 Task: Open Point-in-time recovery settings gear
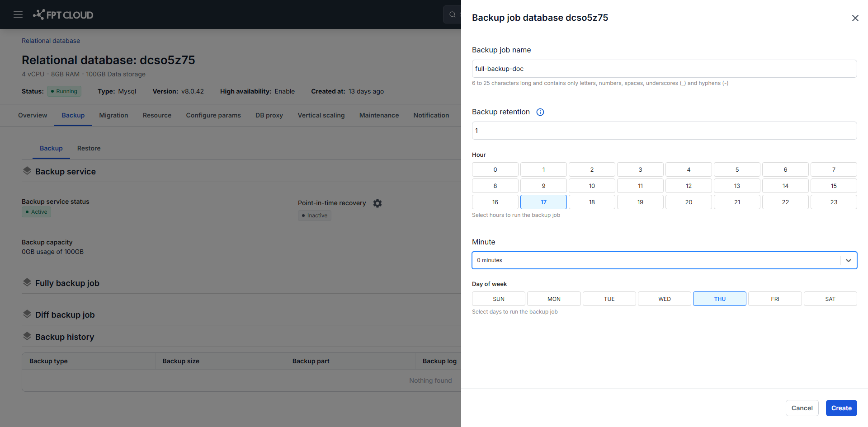pyautogui.click(x=377, y=203)
